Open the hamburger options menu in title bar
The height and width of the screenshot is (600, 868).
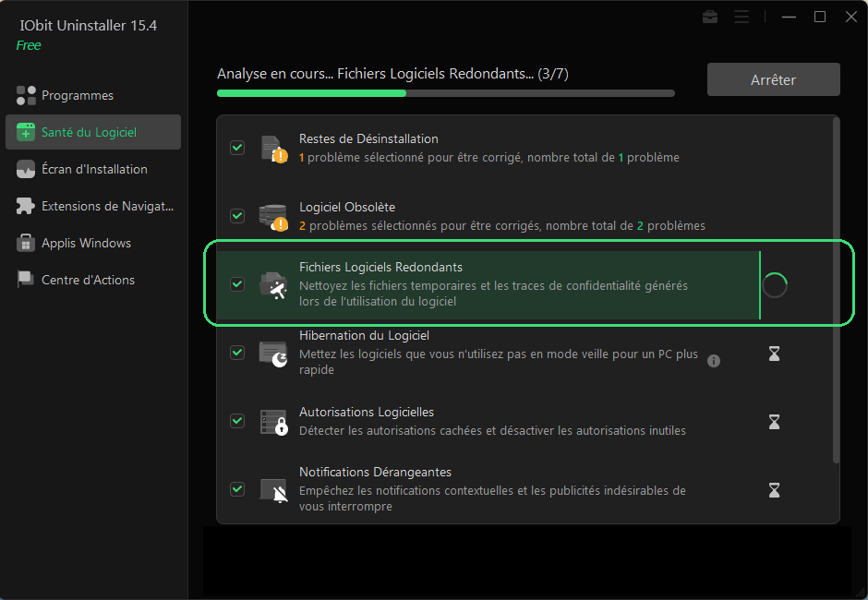741,18
